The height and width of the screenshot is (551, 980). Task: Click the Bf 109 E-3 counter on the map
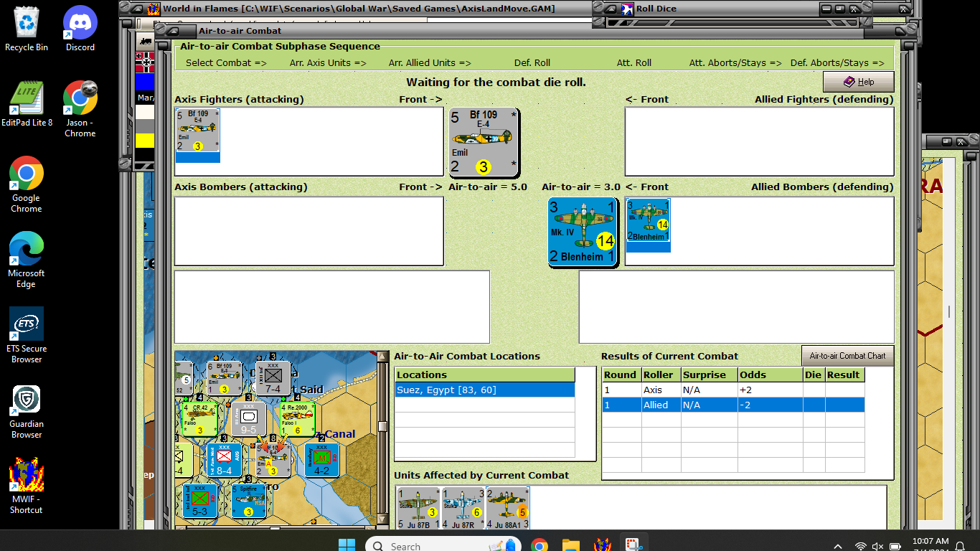[x=224, y=378]
